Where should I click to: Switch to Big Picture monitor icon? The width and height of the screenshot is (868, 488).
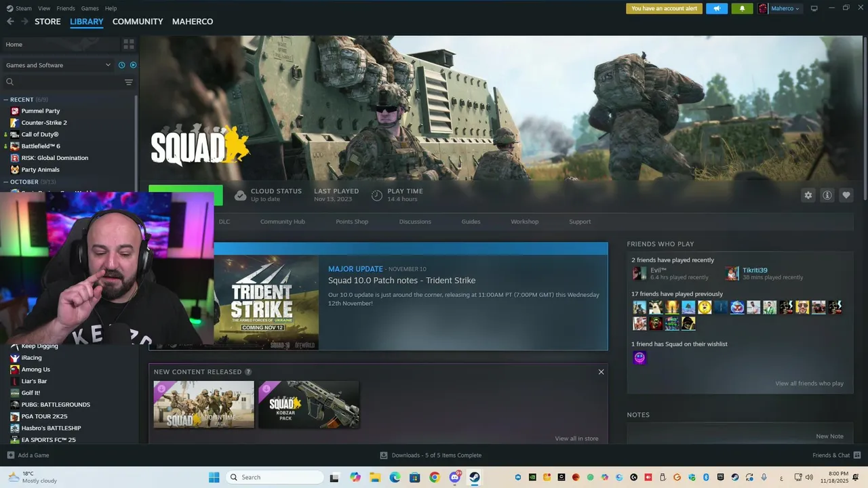tap(814, 9)
